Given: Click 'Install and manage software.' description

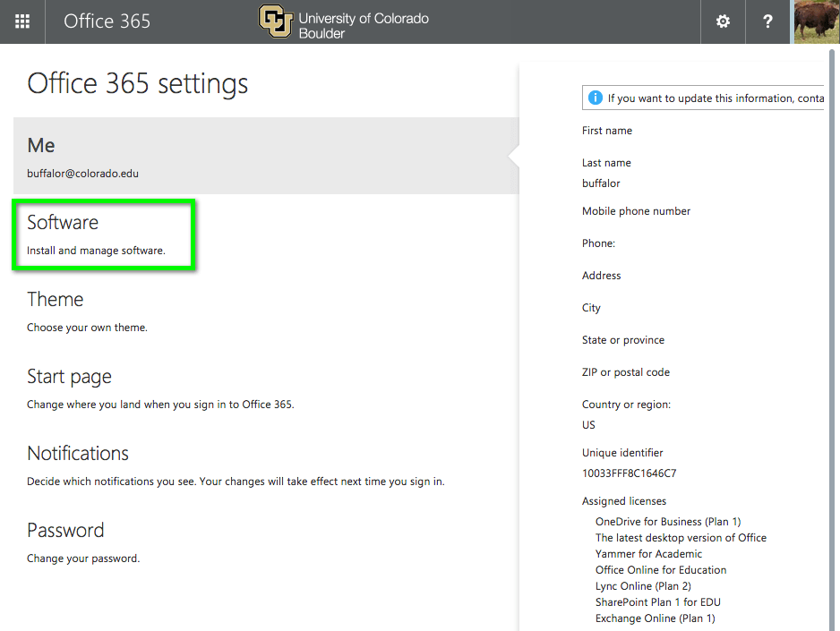Looking at the screenshot, I should pyautogui.click(x=96, y=251).
